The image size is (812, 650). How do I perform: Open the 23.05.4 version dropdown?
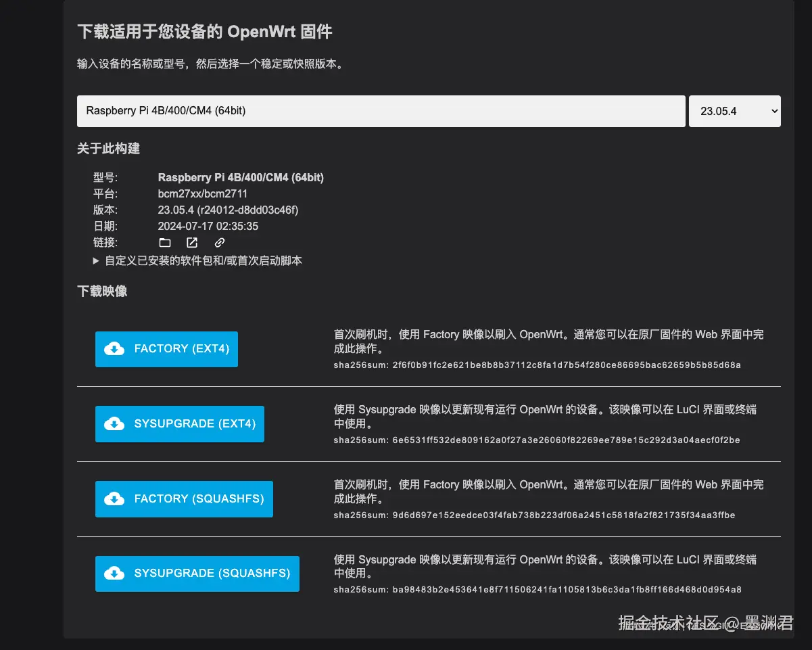734,111
